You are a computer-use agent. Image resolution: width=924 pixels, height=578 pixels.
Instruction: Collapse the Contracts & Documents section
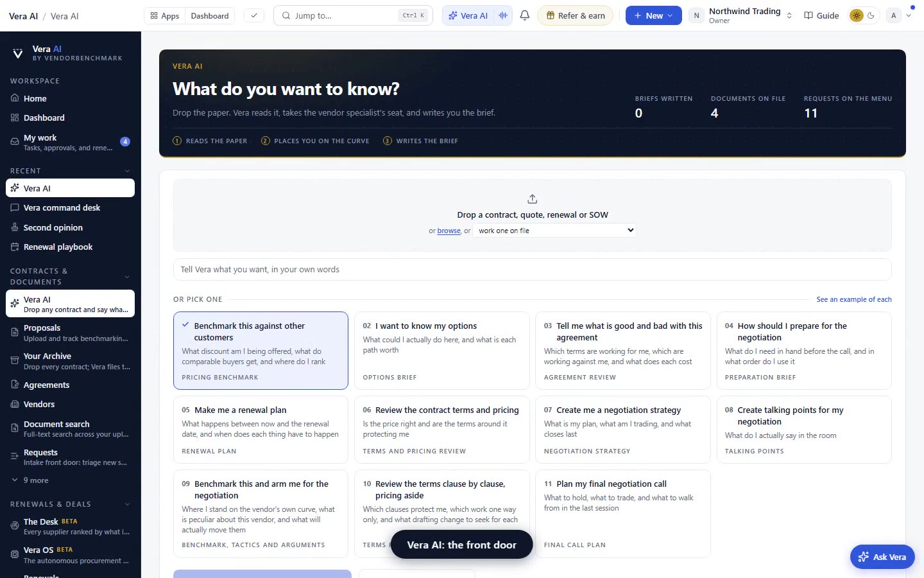click(127, 277)
